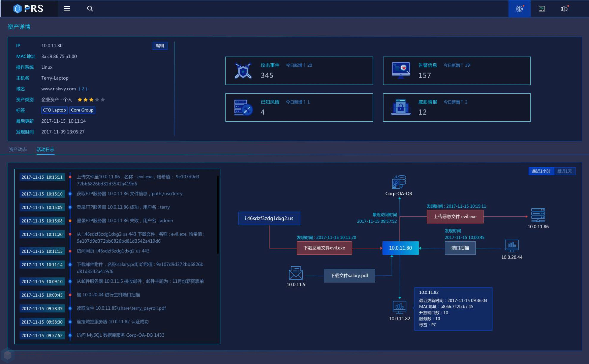Open the radar target icon in header
Screen dimensions: 589x364
pyautogui.click(x=519, y=9)
